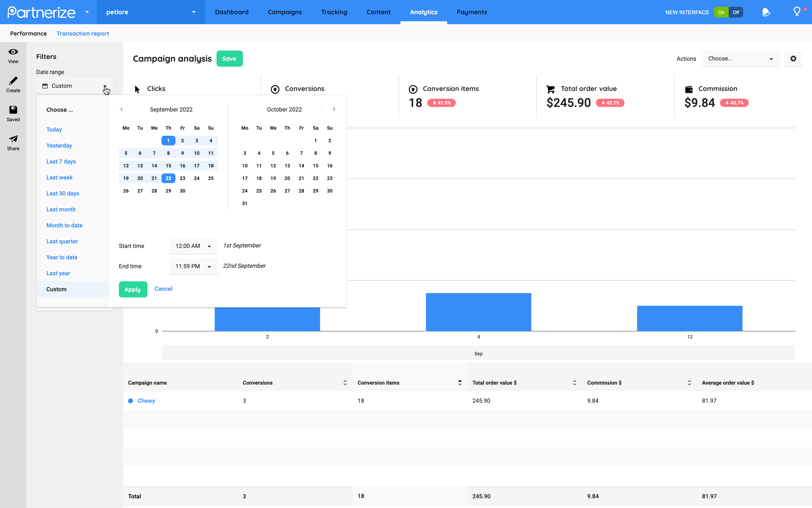
Task: Pick October 15 in the calendar
Action: click(x=316, y=166)
